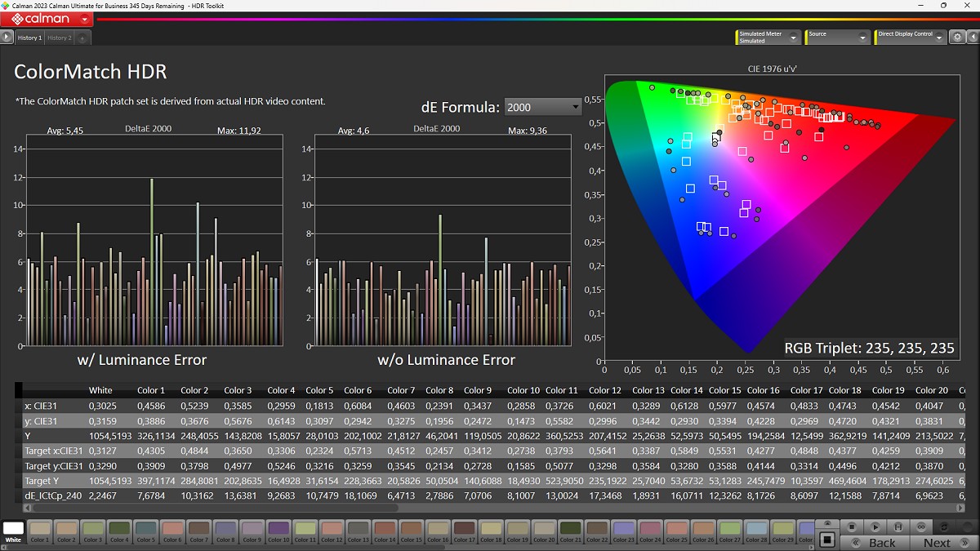The width and height of the screenshot is (980, 551).
Task: Select the Color 26 patch swatch
Action: (703, 531)
